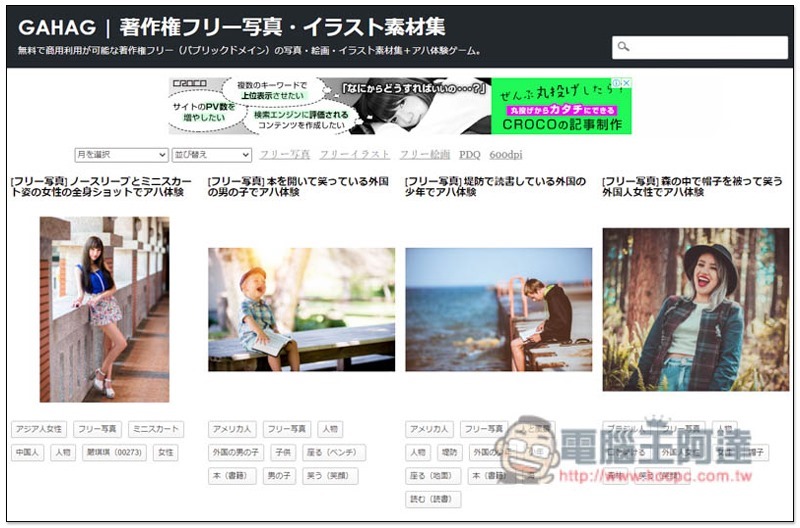Click the woman in black hat photo
This screenshot has height=528, width=800.
695,309
